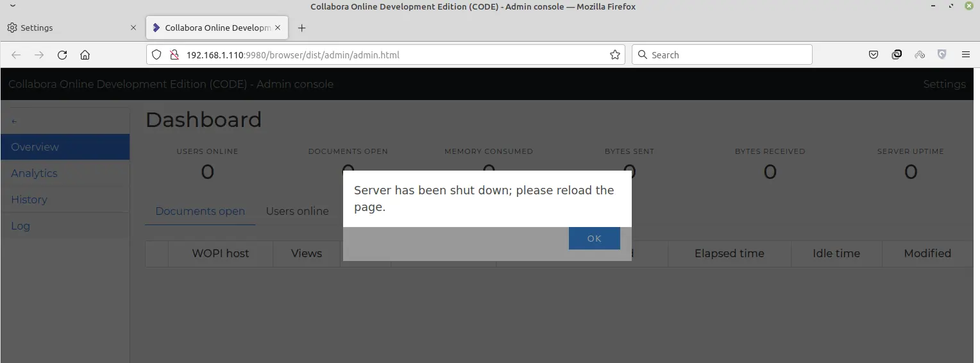Bookmark this page with the star icon
Viewport: 980px width, 363px height.
615,55
